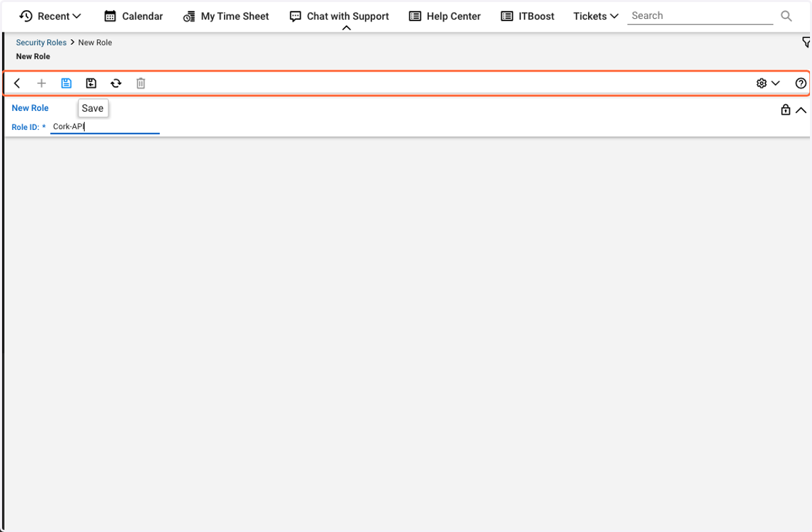Open Chat with Support
812x532 pixels.
pyautogui.click(x=339, y=16)
